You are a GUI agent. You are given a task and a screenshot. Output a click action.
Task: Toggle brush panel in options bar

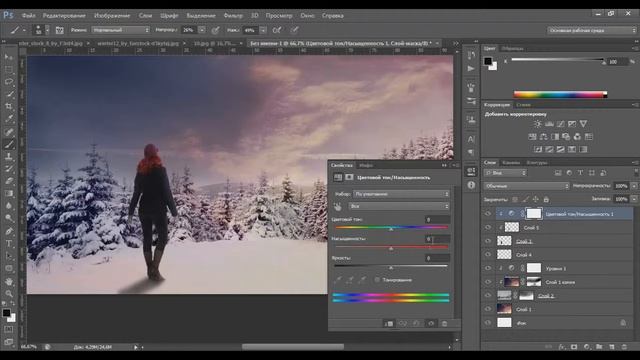pos(60,30)
